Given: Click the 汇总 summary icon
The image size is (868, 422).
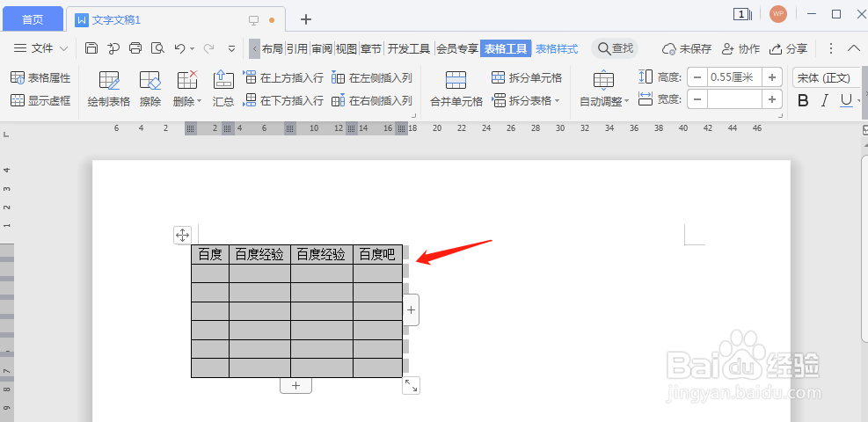Looking at the screenshot, I should click(223, 89).
